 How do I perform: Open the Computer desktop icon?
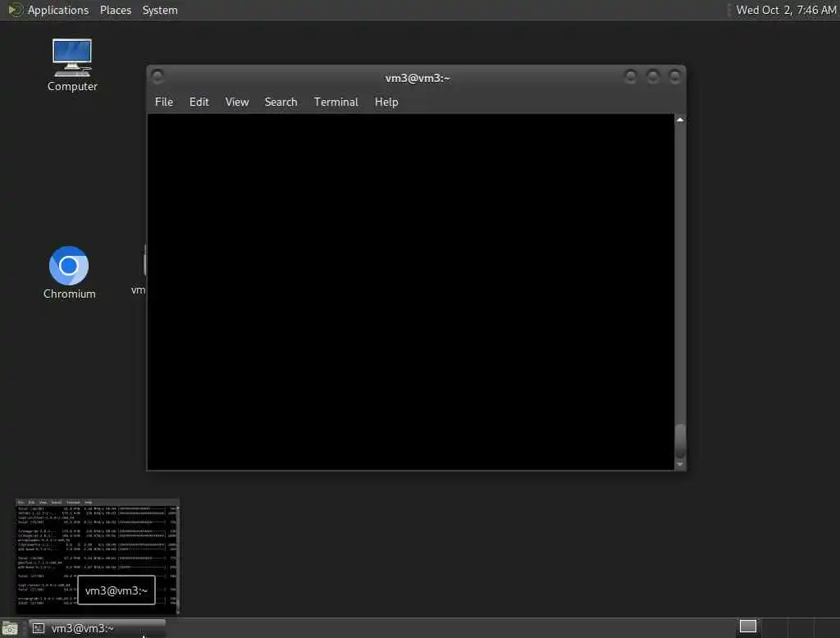[72, 64]
